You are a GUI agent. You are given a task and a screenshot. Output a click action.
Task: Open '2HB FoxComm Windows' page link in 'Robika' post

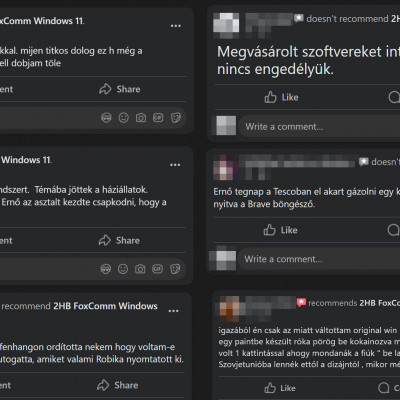(105, 306)
